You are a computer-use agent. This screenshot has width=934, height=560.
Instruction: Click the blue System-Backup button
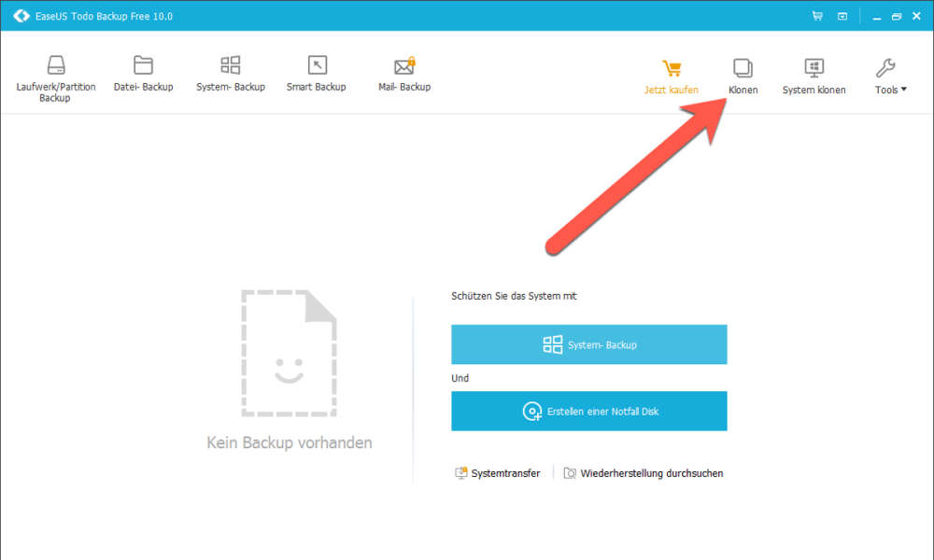[x=589, y=344]
